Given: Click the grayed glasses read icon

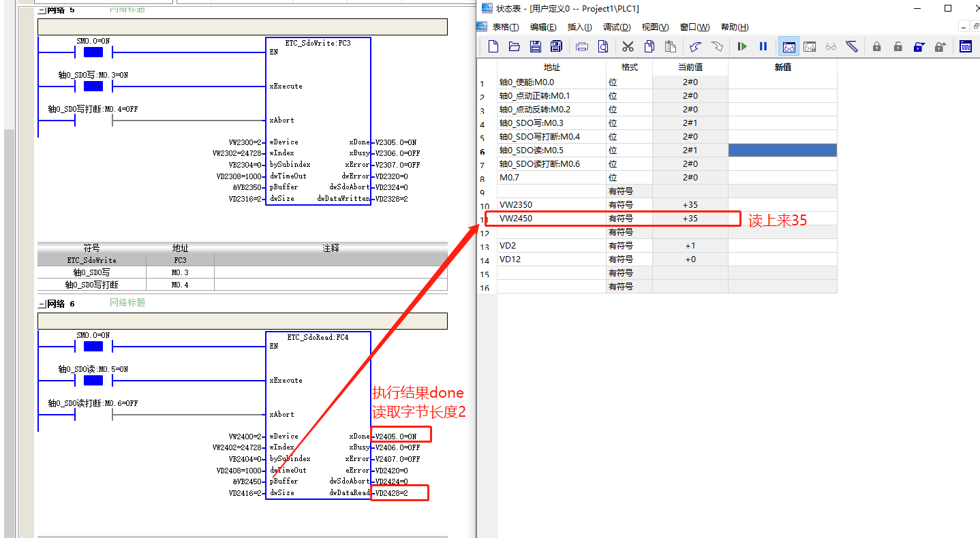Looking at the screenshot, I should tap(831, 46).
